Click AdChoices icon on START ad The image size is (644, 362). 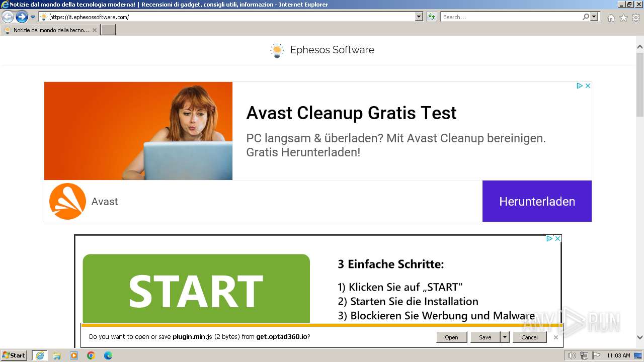[x=549, y=239]
